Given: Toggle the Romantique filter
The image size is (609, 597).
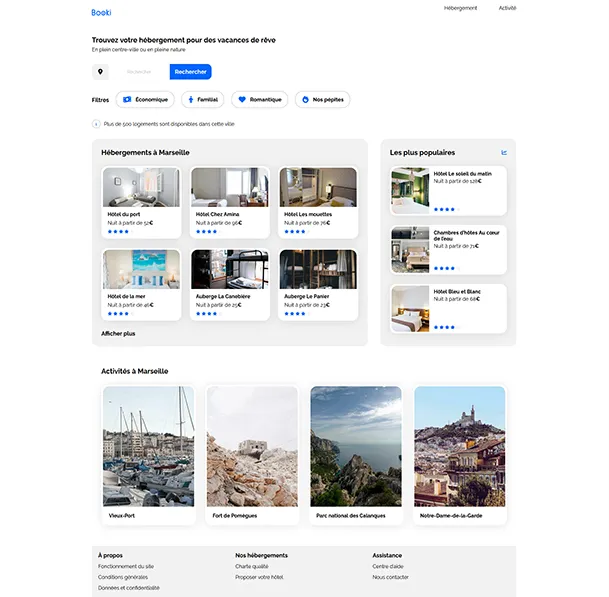Looking at the screenshot, I should [x=259, y=99].
